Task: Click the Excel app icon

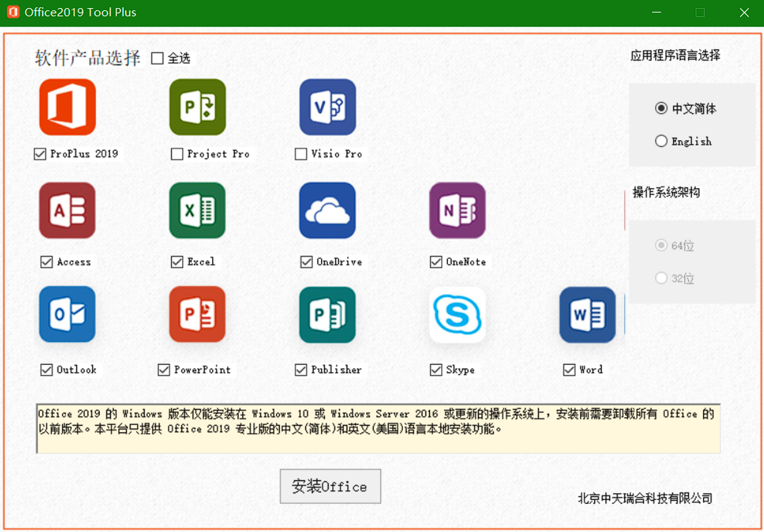Action: (x=197, y=210)
